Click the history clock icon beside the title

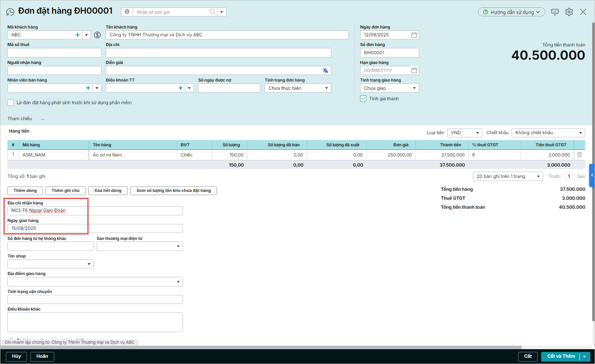click(10, 12)
